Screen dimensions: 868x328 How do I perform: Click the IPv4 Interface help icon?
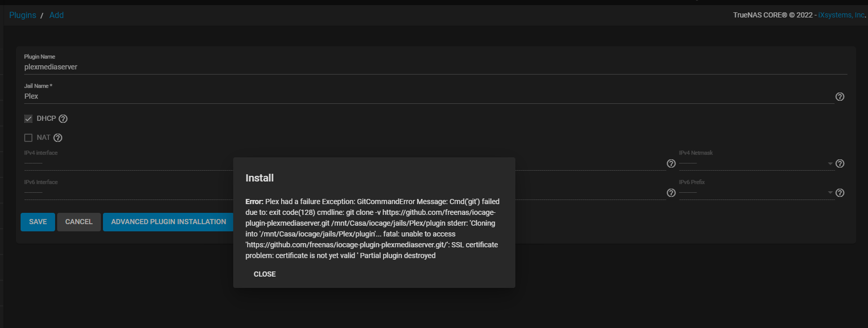coord(671,163)
